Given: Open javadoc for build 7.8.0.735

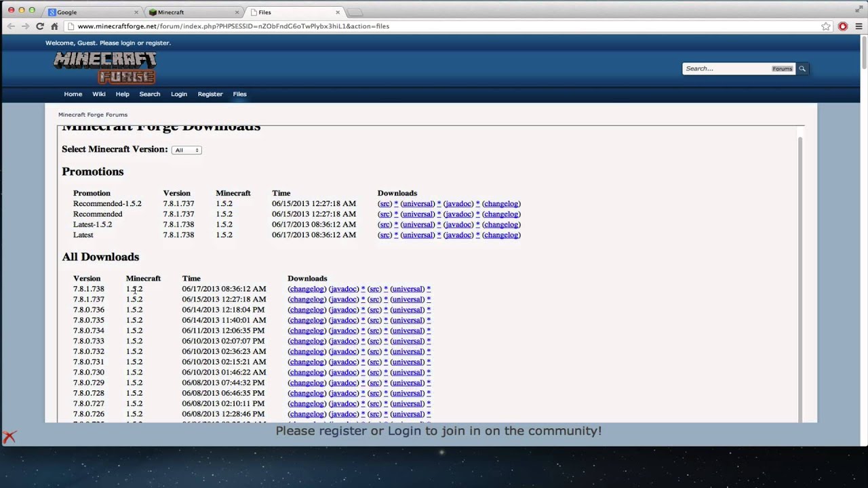Looking at the screenshot, I should click(344, 320).
